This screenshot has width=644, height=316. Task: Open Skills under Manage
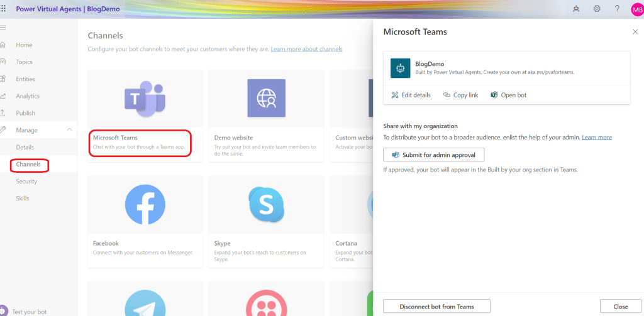click(23, 199)
